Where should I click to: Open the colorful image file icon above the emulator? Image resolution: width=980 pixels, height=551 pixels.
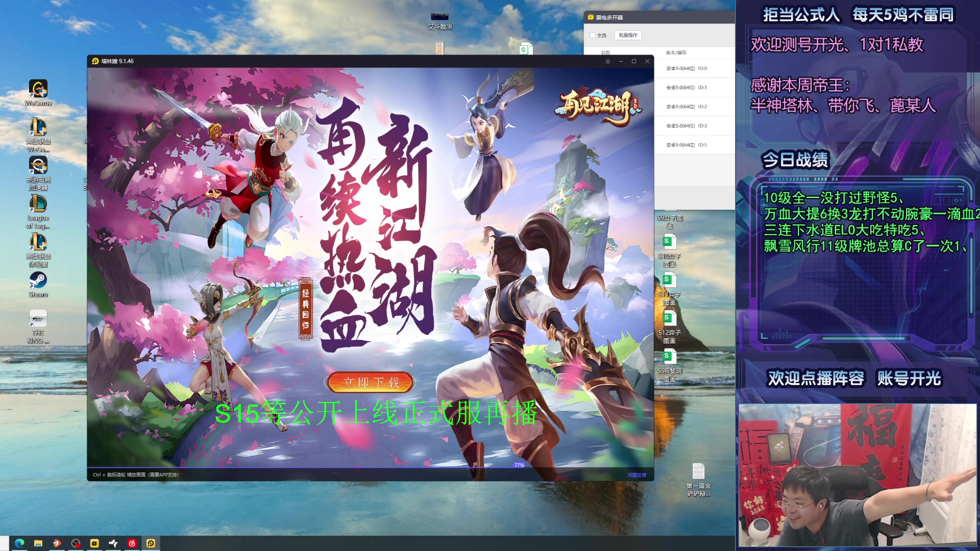coord(439,48)
